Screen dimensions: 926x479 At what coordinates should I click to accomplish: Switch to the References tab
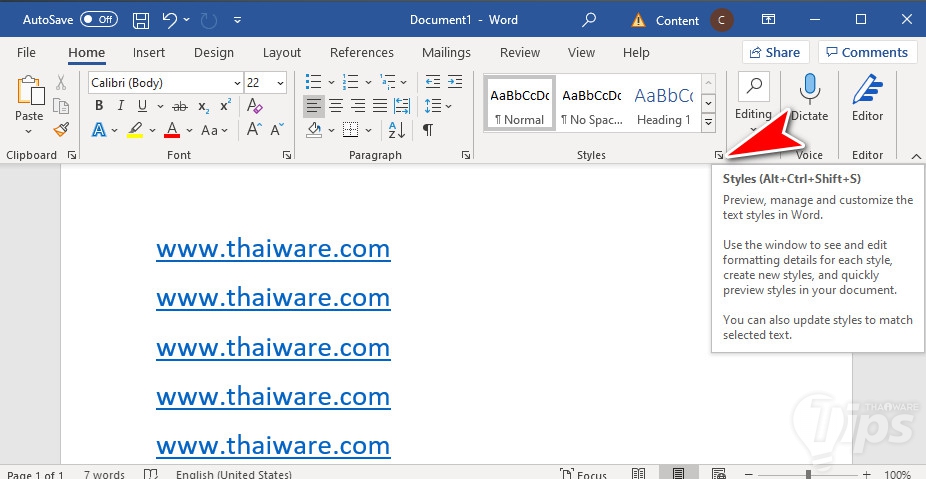361,53
